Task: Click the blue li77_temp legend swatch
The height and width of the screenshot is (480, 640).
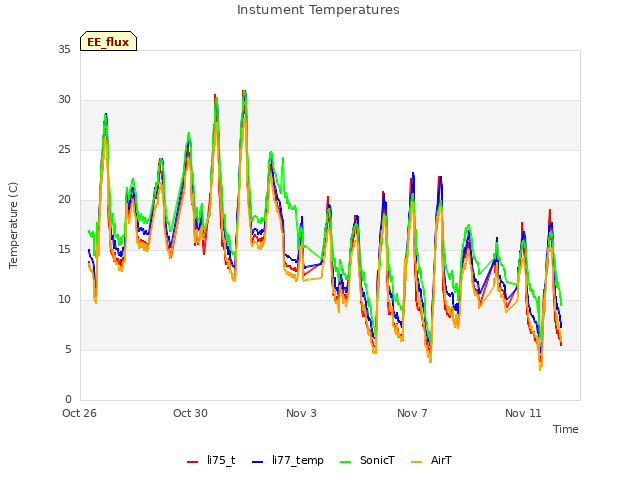Action: point(258,462)
